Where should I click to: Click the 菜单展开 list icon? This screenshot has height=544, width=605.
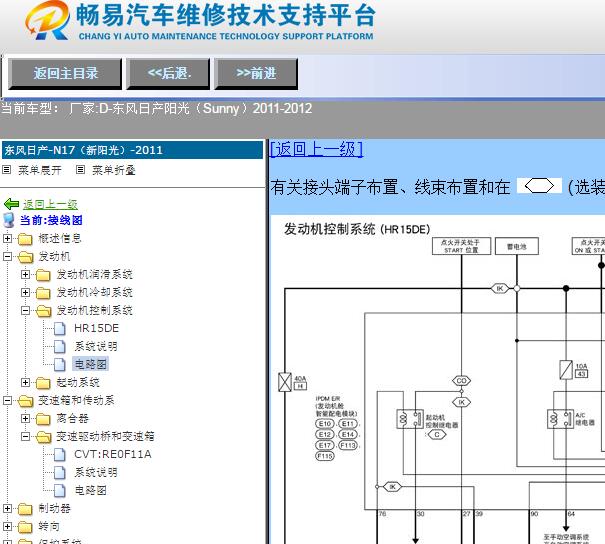[x=6, y=169]
